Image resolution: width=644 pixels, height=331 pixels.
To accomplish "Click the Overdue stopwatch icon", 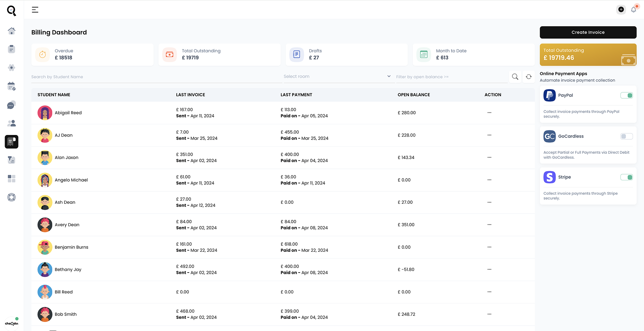I will point(43,54).
